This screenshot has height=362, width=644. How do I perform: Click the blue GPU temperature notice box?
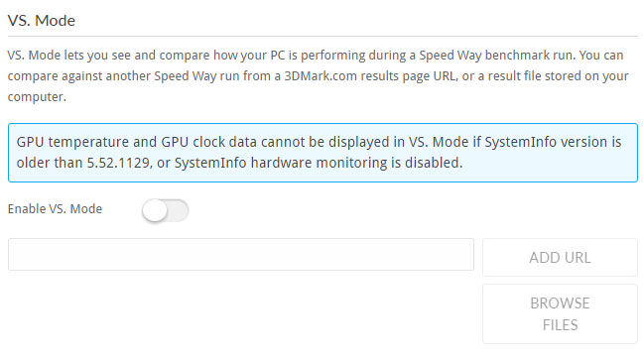(322, 153)
